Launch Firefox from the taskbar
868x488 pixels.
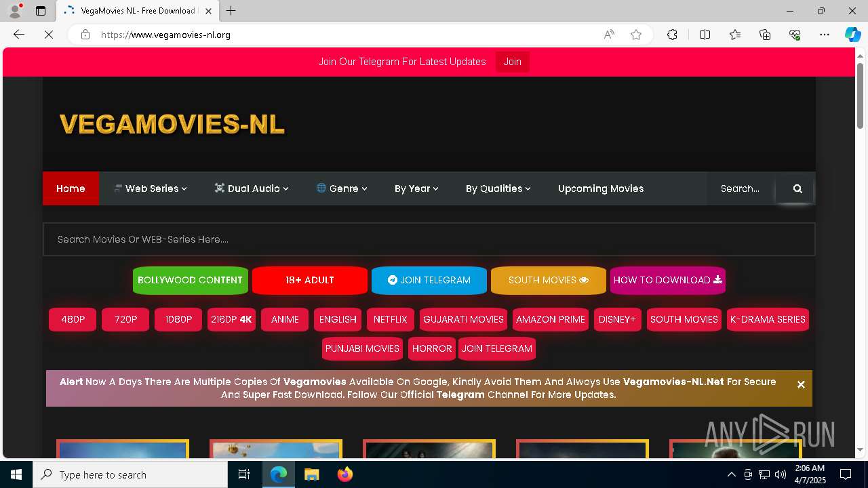(x=344, y=474)
